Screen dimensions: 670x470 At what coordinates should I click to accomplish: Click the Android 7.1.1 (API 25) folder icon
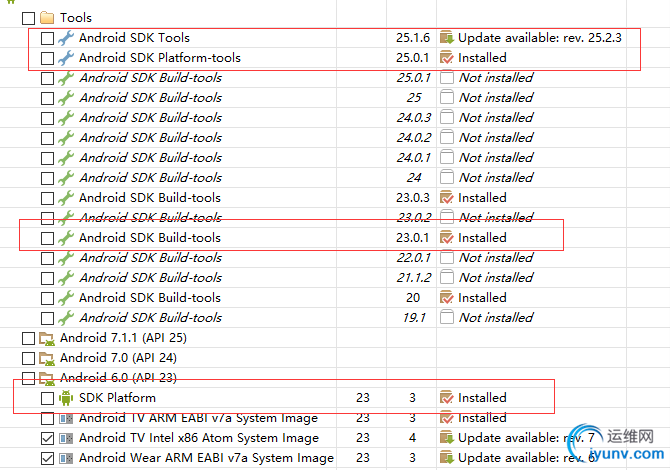click(x=47, y=338)
